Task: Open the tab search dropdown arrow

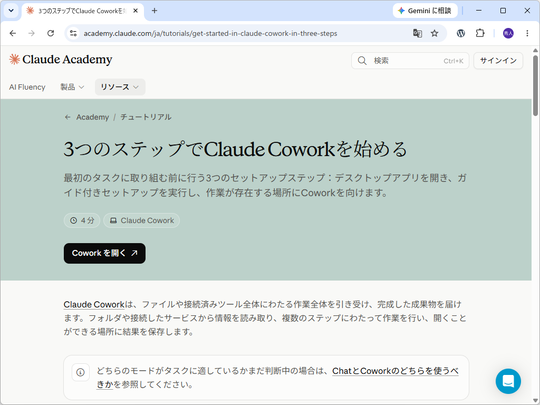Action: point(11,11)
